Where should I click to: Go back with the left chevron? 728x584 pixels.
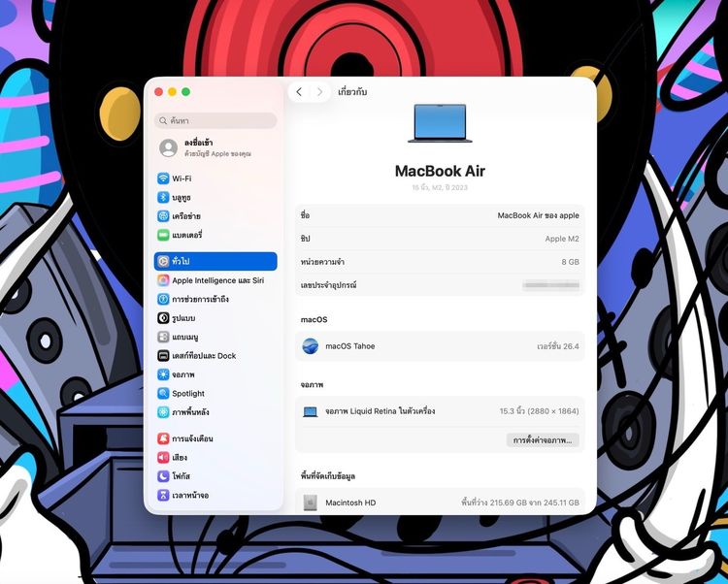[x=299, y=92]
